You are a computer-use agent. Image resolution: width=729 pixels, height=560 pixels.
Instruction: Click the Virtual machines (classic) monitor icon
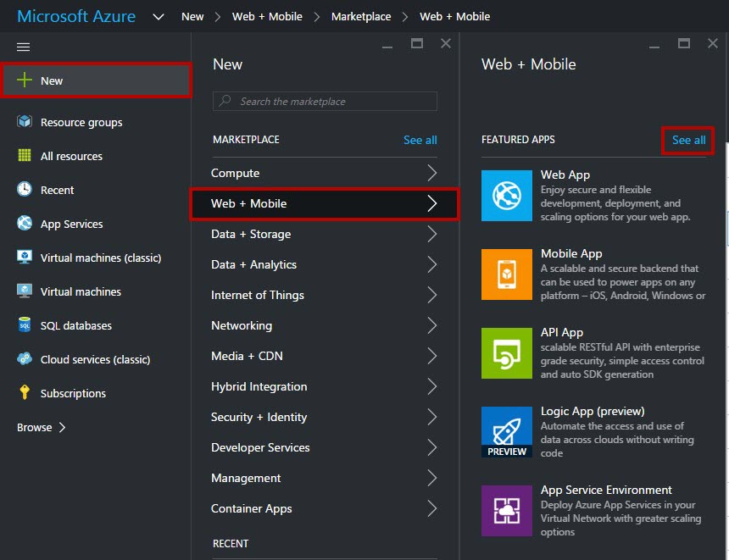click(x=25, y=257)
